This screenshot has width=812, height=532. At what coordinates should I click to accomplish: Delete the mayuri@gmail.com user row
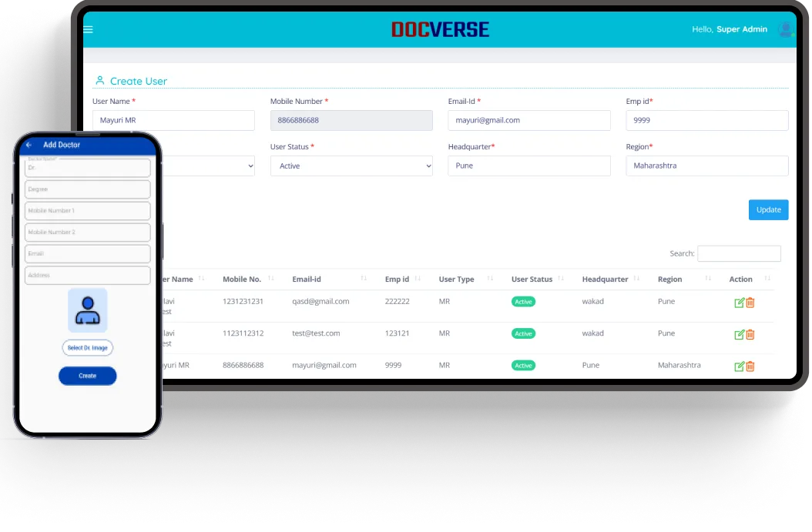coord(750,366)
